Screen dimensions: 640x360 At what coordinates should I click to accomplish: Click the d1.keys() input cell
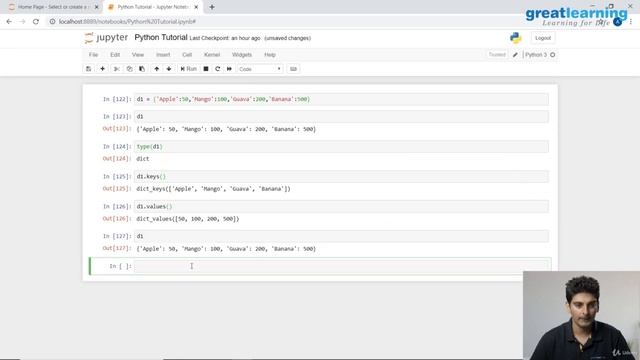[x=342, y=177]
